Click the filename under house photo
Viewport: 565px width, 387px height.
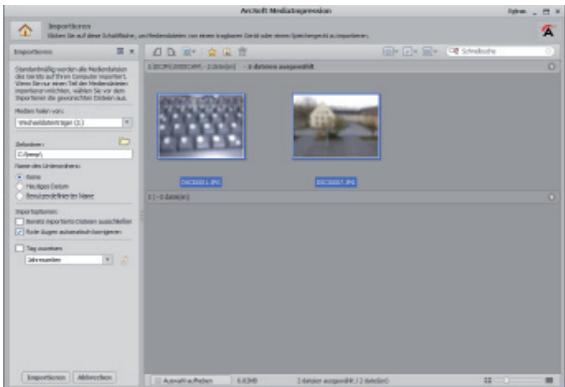click(336, 182)
